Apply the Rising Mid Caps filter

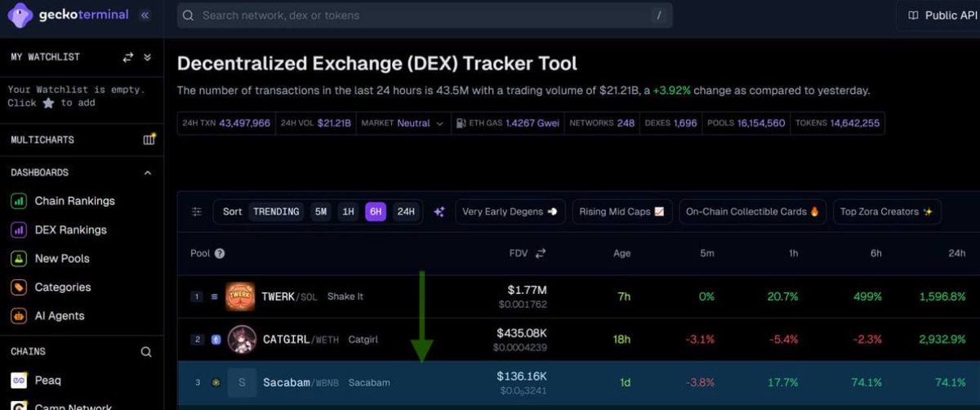[622, 212]
